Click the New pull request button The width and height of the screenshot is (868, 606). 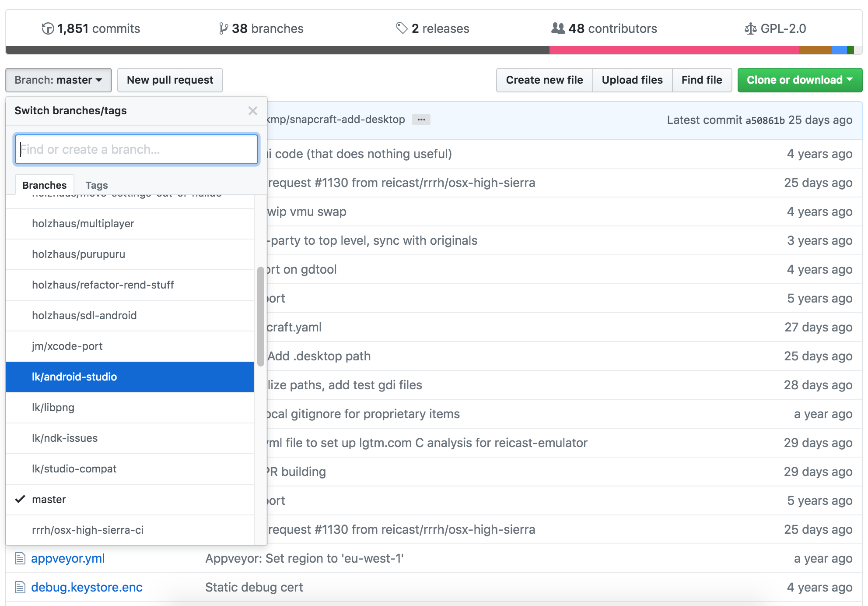[170, 80]
